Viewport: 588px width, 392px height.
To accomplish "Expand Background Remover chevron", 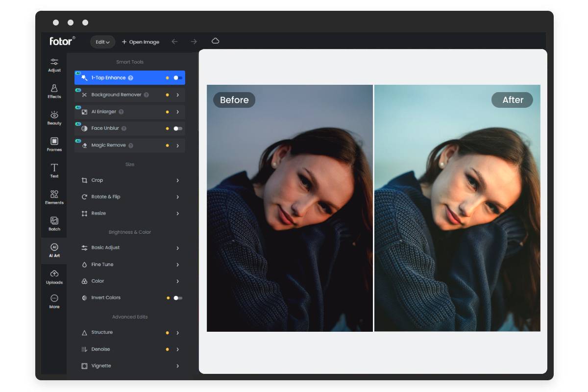I will (x=177, y=95).
